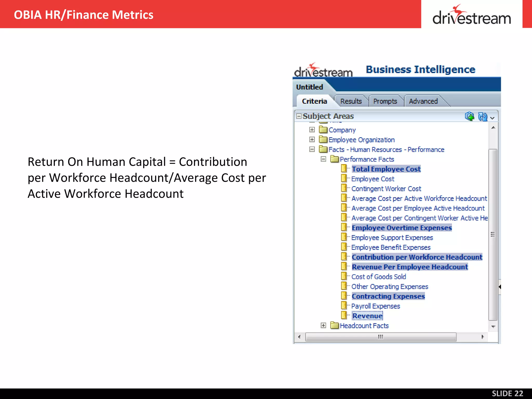Collapse Facts - Human Resources - Performance folder

[312, 149]
